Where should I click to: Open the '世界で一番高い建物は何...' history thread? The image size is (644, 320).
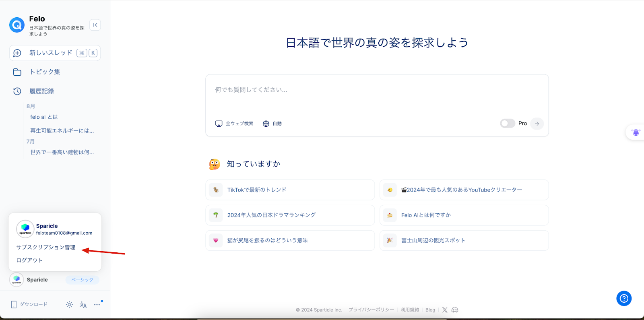point(62,152)
